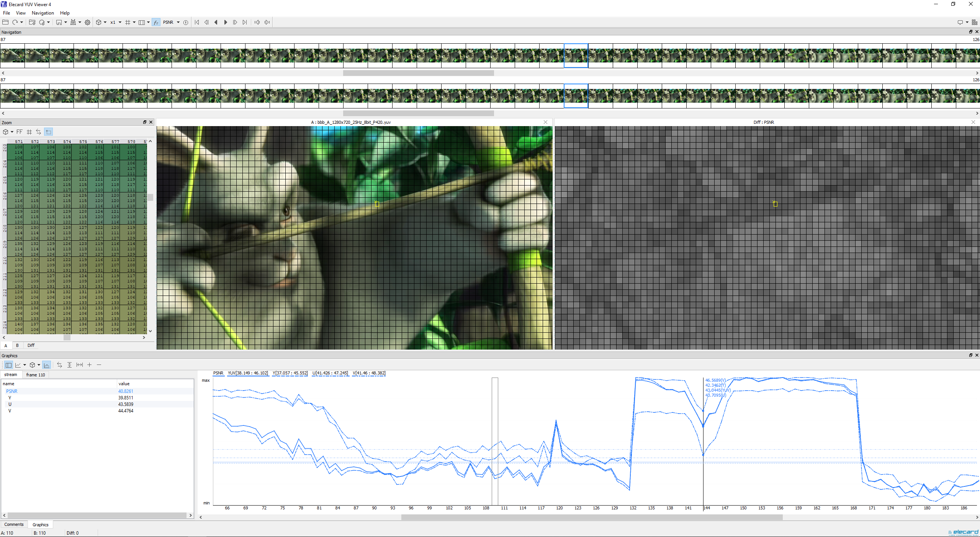980x537 pixels.
Task: Click the fit-width icon in the Graphics toolbar
Action: pos(80,365)
